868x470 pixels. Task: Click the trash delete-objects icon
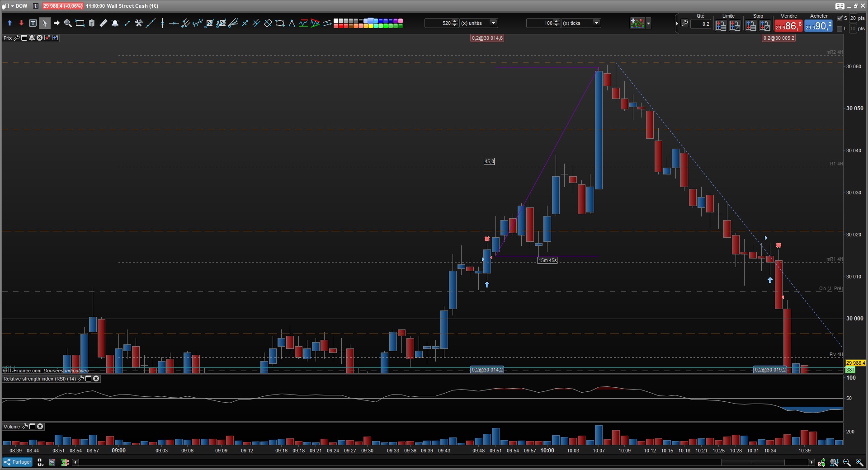pos(92,23)
